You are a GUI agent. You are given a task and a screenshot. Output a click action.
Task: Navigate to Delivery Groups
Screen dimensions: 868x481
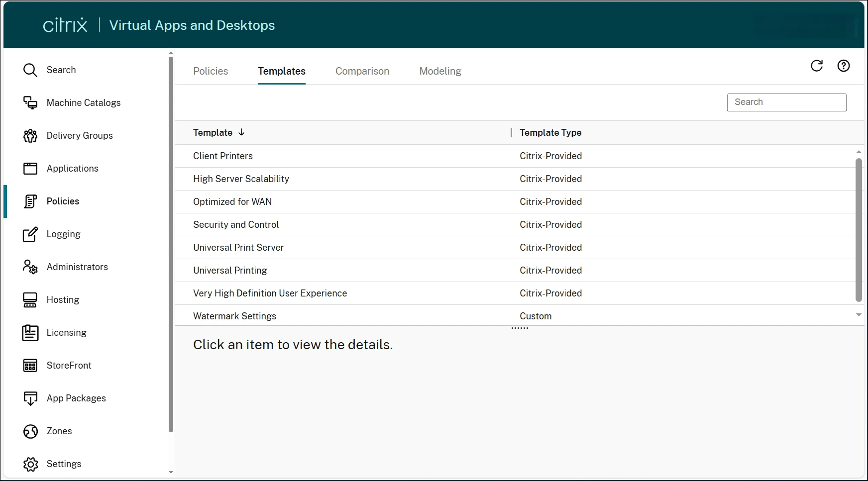pos(80,136)
